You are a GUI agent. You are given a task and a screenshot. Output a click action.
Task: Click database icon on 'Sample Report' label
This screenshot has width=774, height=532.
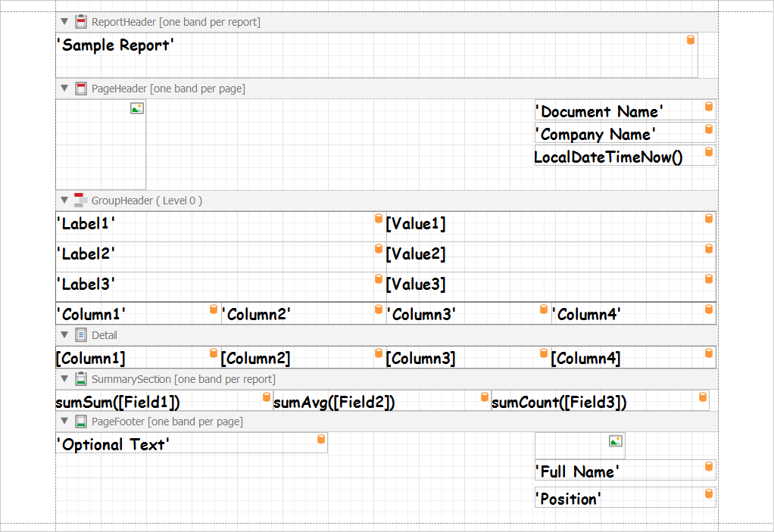[x=691, y=39]
